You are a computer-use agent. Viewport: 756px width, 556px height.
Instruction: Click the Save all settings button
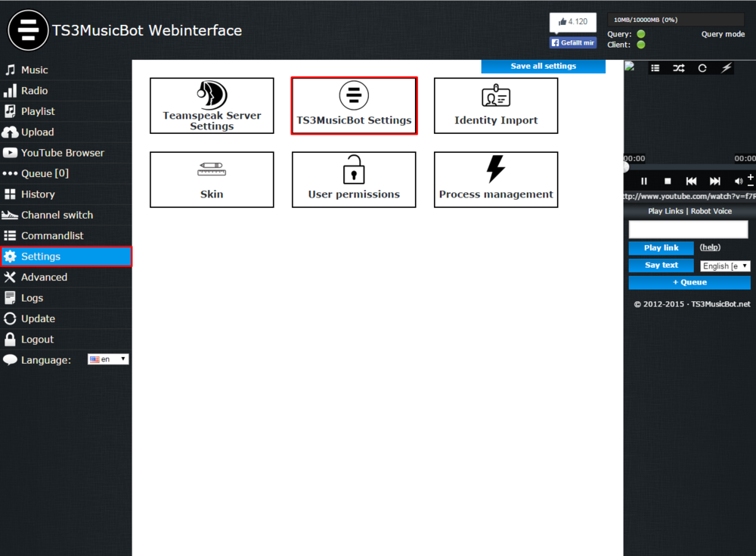pos(543,67)
